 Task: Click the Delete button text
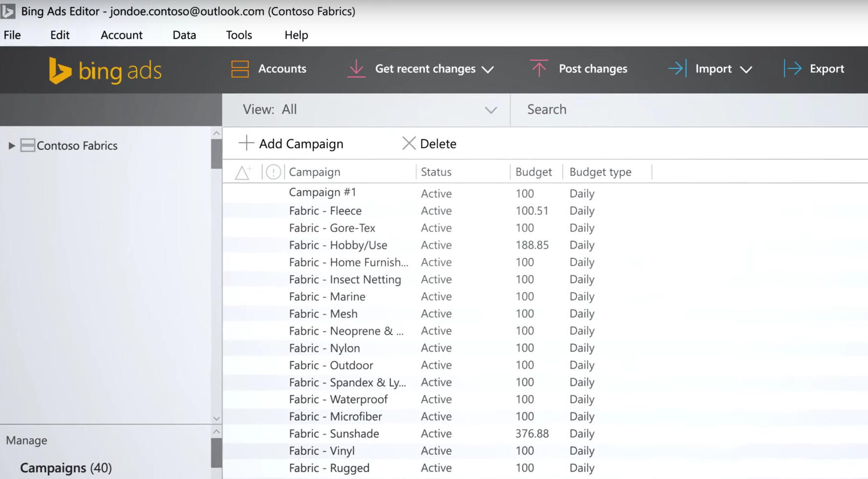[x=438, y=144]
